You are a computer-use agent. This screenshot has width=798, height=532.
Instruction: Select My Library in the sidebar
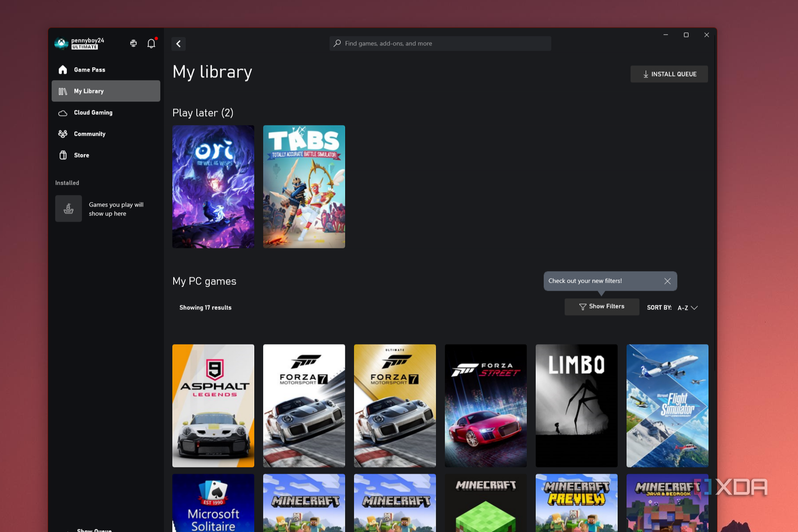[106, 91]
